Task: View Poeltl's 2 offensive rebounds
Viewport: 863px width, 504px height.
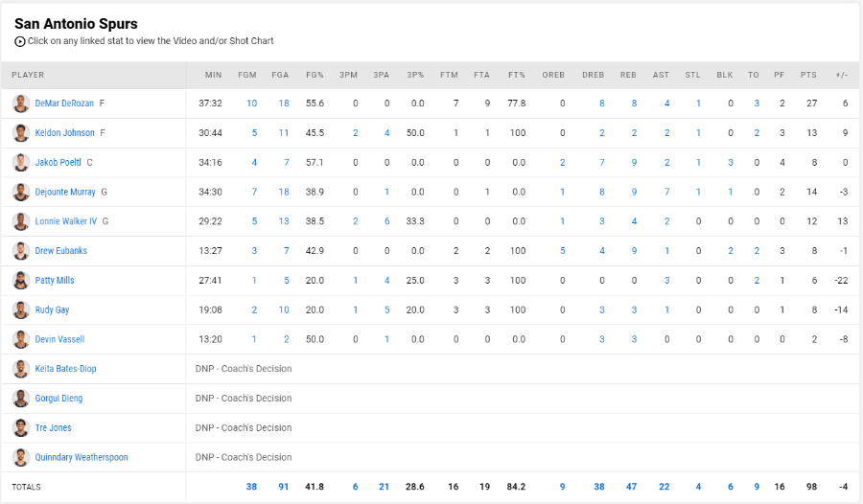Action: point(563,162)
